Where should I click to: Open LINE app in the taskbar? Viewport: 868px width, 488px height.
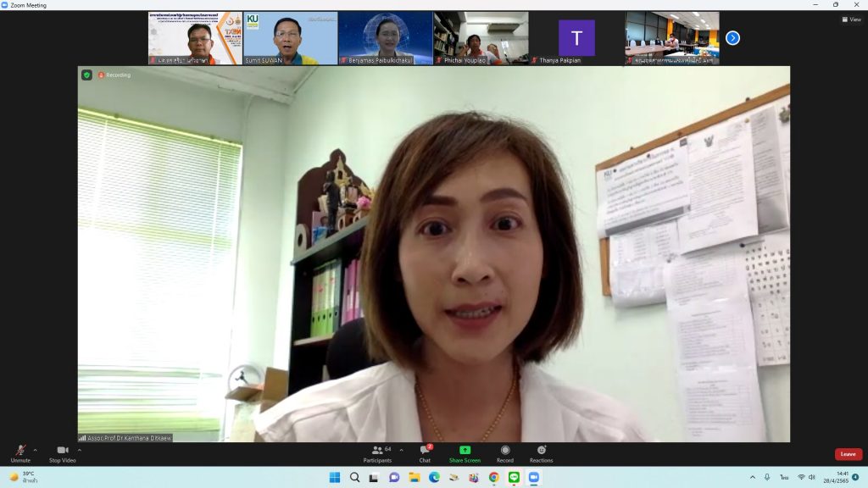pyautogui.click(x=514, y=478)
